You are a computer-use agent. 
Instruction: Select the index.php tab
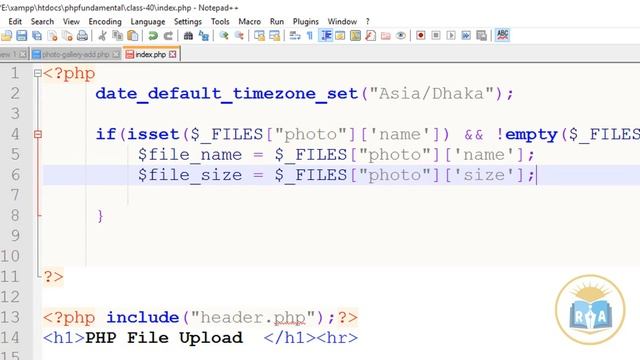tap(151, 54)
